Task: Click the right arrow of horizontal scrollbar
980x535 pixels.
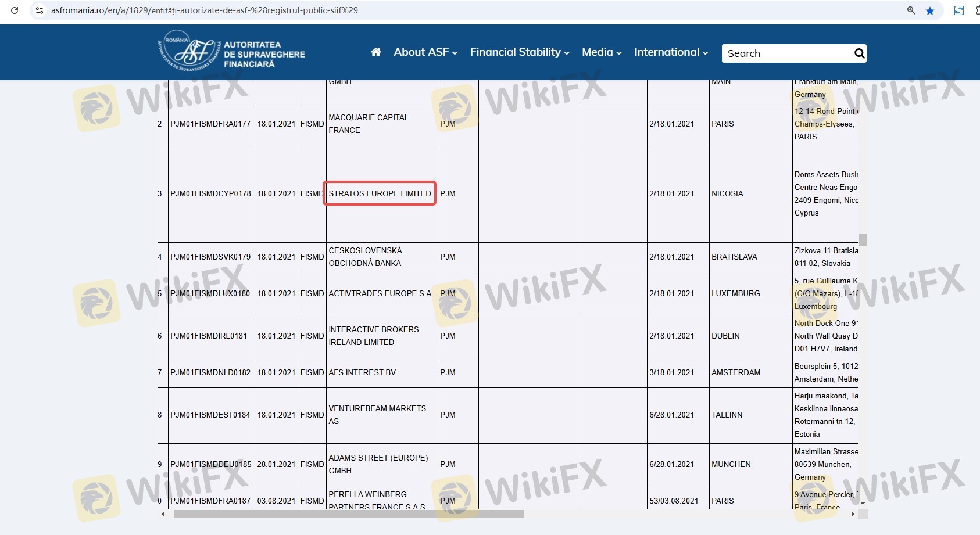Action: 853,514
